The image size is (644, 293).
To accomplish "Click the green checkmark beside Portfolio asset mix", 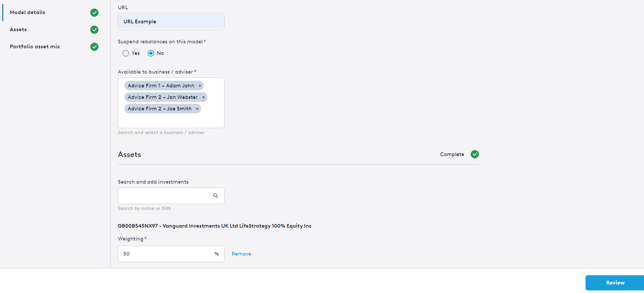I will coord(94,47).
